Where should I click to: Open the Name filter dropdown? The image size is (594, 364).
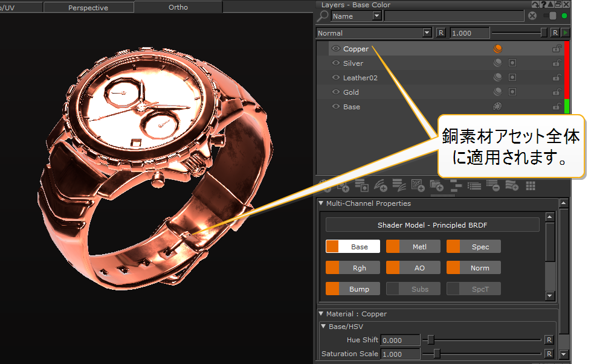(377, 16)
